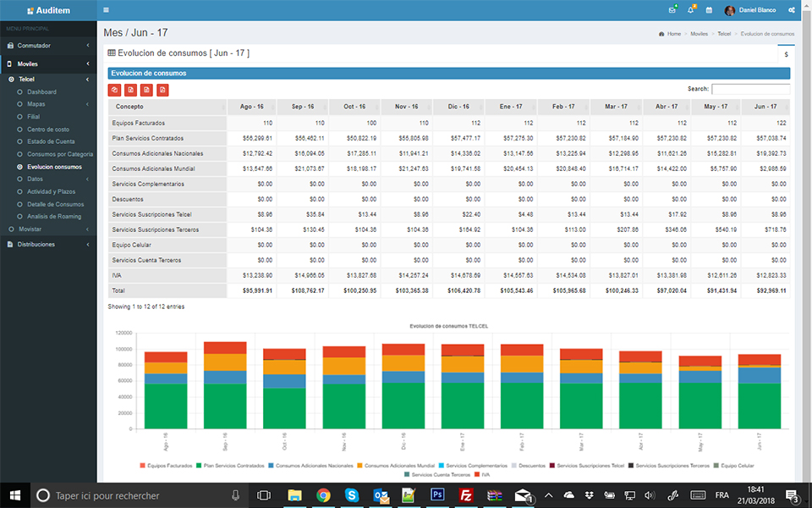Click the third red export file button
Image resolution: width=812 pixels, height=508 pixels.
(146, 91)
